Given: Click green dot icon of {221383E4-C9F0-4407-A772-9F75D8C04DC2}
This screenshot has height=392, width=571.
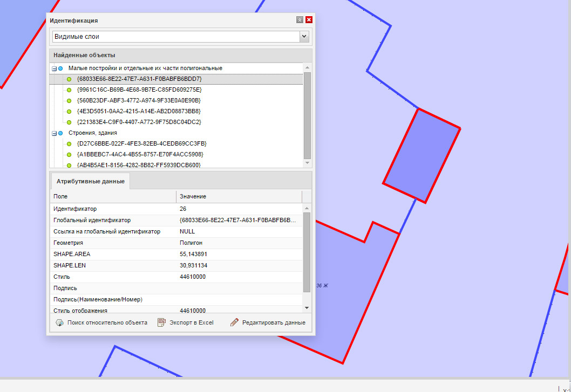Looking at the screenshot, I should tap(69, 122).
